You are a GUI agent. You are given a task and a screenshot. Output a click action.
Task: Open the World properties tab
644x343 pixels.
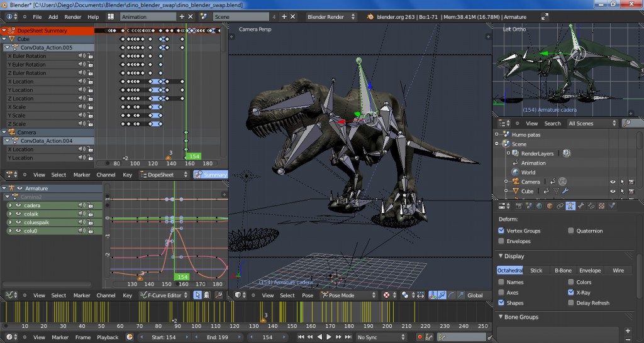pyautogui.click(x=539, y=206)
